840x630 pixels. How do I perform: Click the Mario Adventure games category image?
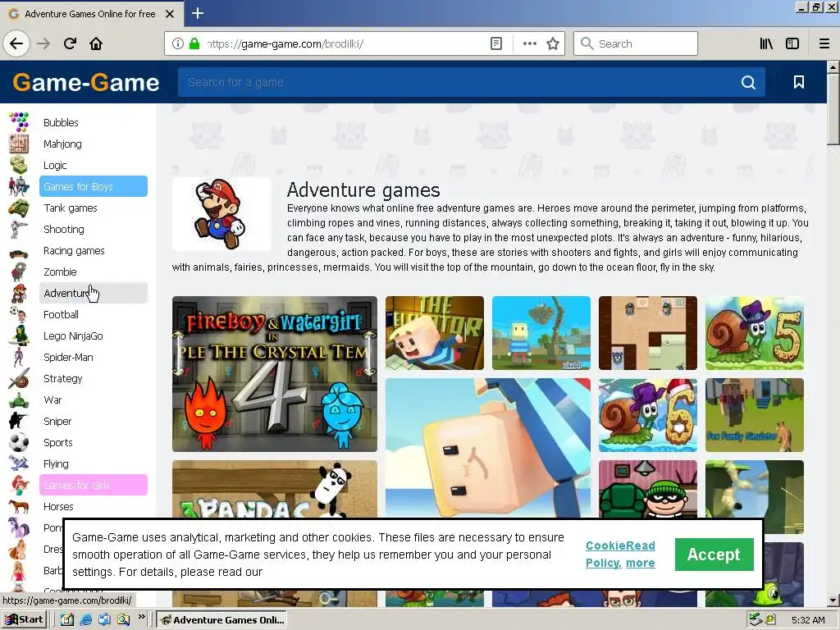coord(221,214)
